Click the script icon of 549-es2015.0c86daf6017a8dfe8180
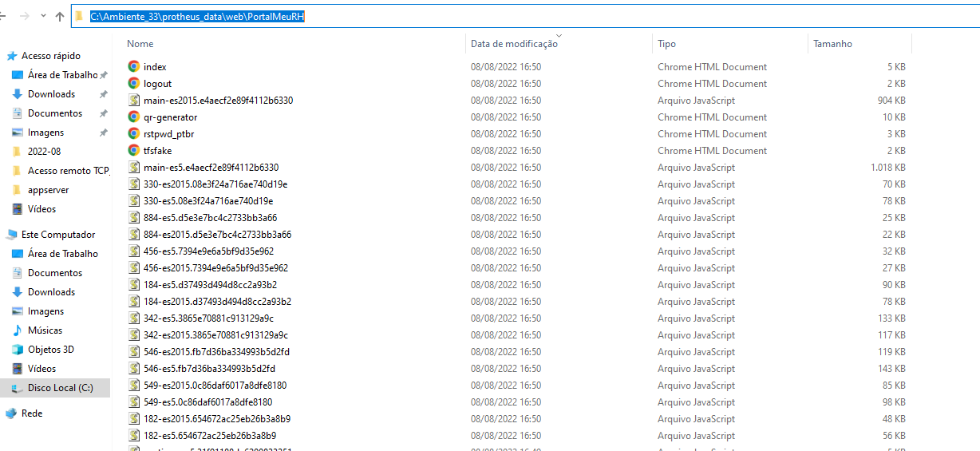980x451 pixels. click(135, 386)
